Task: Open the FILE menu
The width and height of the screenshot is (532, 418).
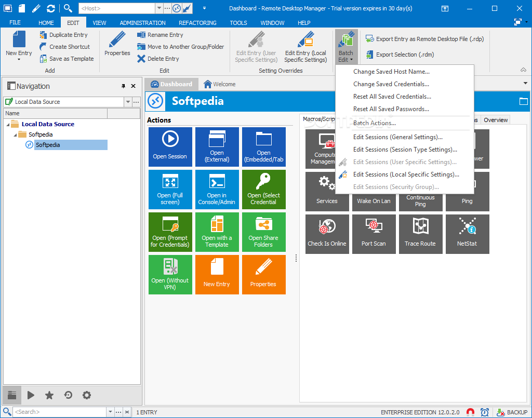Action: 15,22
